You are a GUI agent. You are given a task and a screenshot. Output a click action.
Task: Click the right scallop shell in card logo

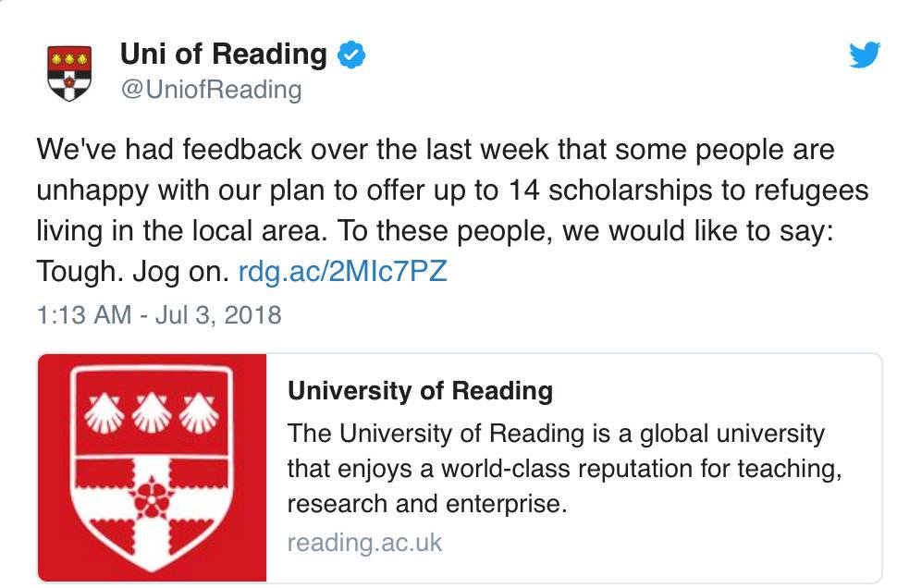199,413
